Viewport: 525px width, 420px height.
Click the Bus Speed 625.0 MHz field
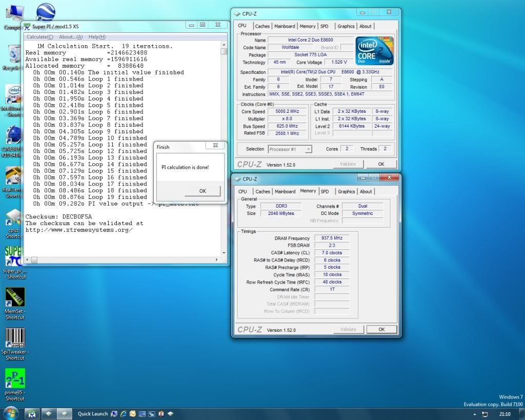point(287,126)
